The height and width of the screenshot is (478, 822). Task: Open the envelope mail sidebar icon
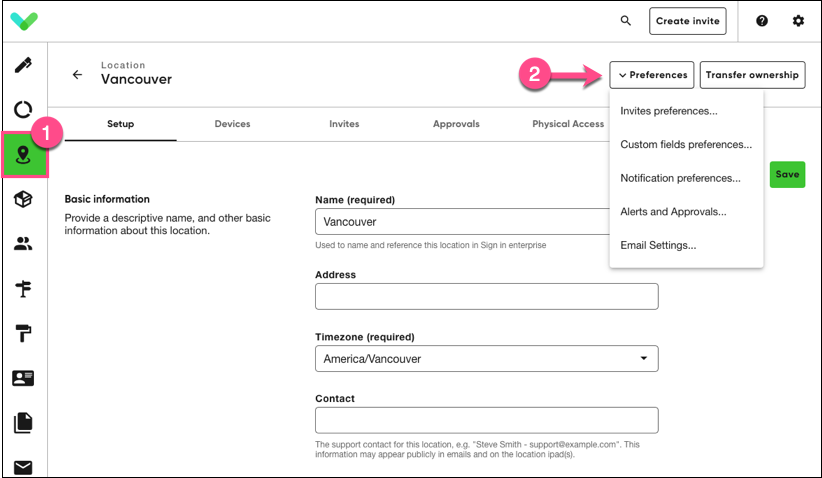[x=23, y=467]
